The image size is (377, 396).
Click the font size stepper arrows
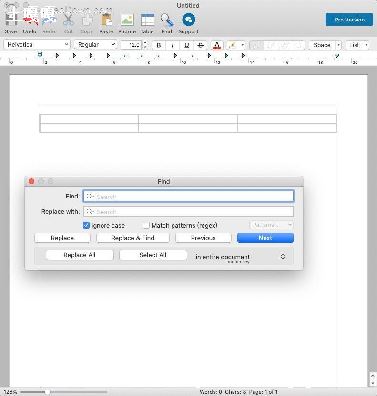coord(145,45)
